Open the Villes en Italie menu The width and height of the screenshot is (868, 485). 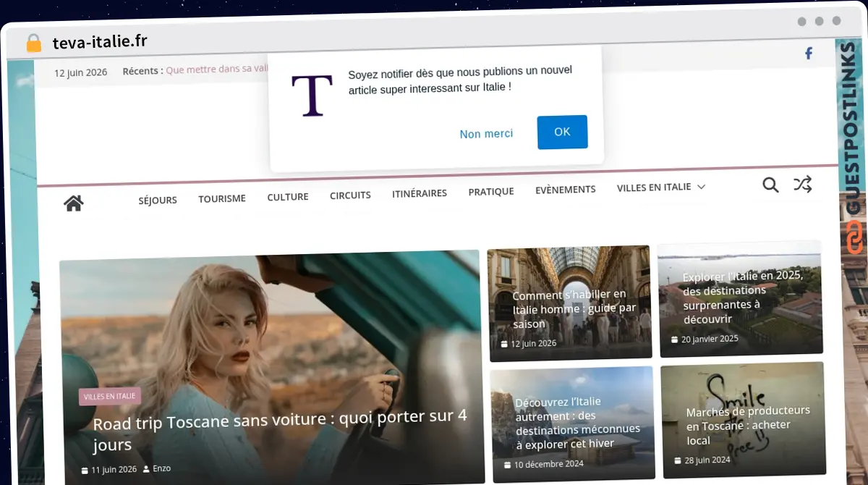[654, 187]
